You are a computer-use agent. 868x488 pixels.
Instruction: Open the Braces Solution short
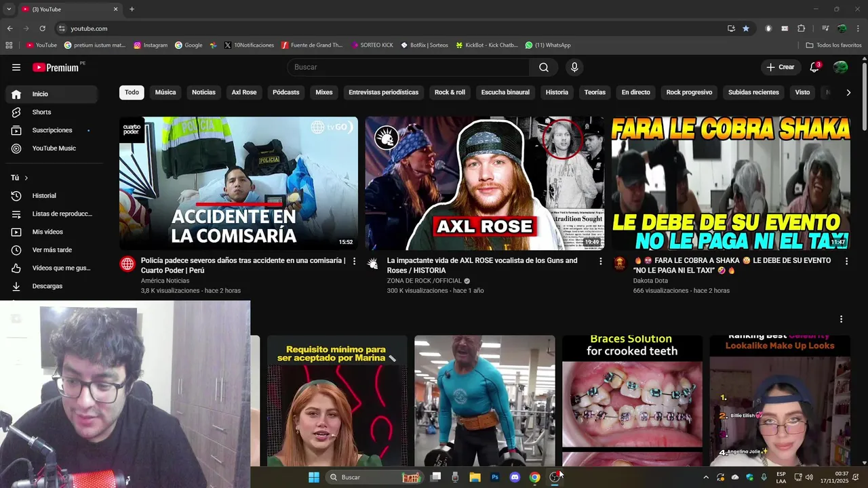632,401
